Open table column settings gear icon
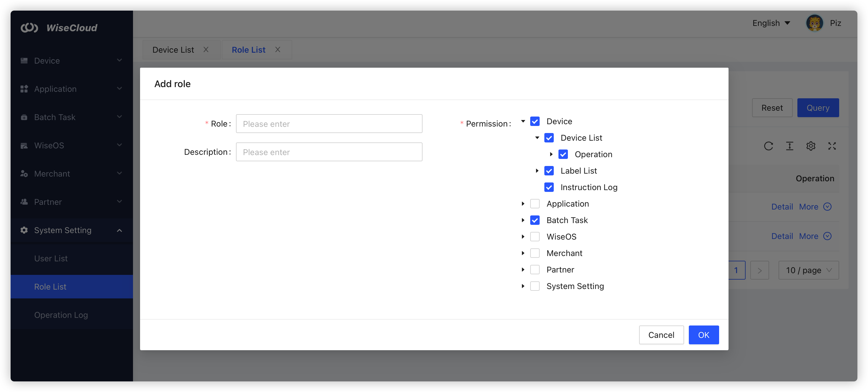 811,146
